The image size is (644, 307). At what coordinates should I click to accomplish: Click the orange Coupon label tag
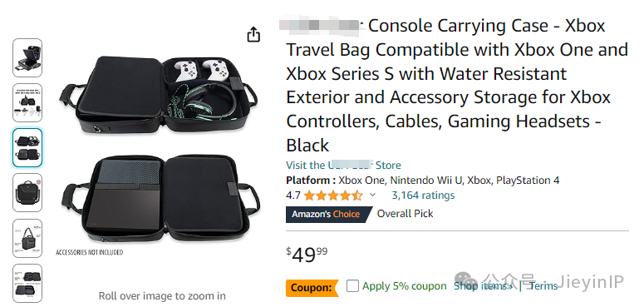pos(312,288)
